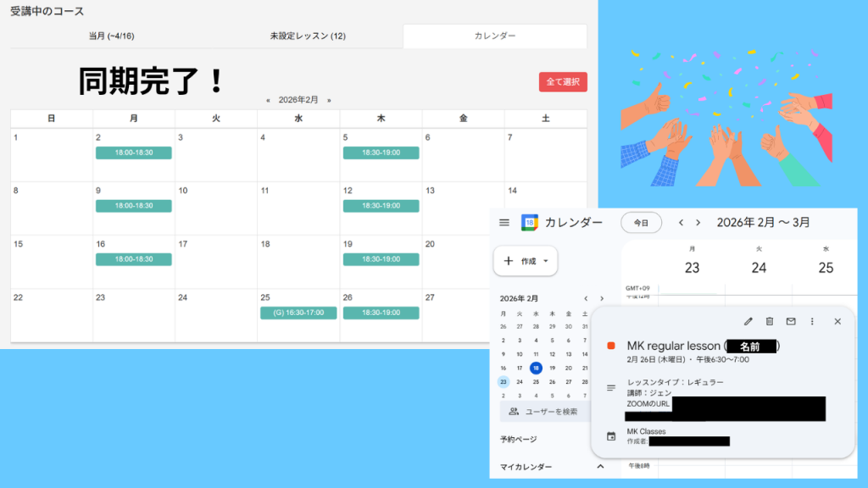Switch to the 当月 tab

[110, 36]
